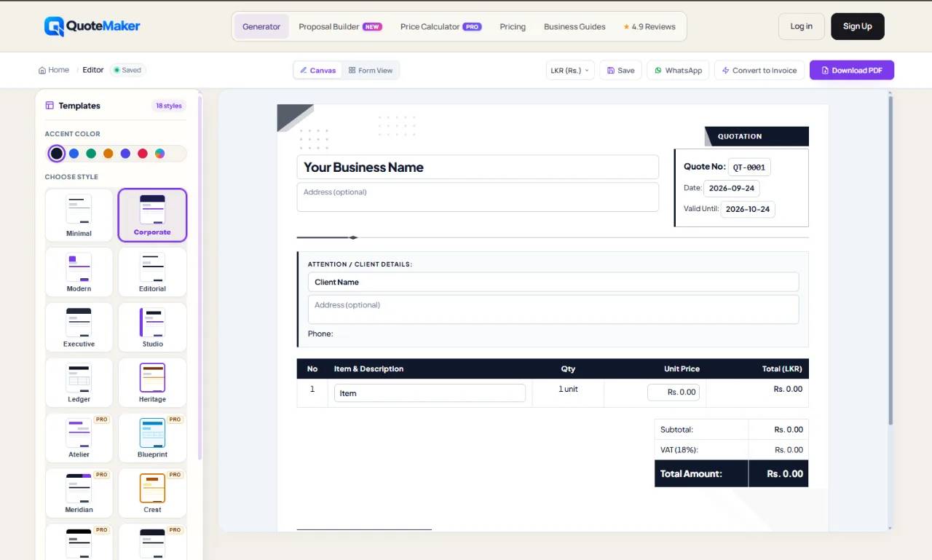Screen dimensions: 932x560
Task: Click the Templates panel icon
Action: (50, 106)
